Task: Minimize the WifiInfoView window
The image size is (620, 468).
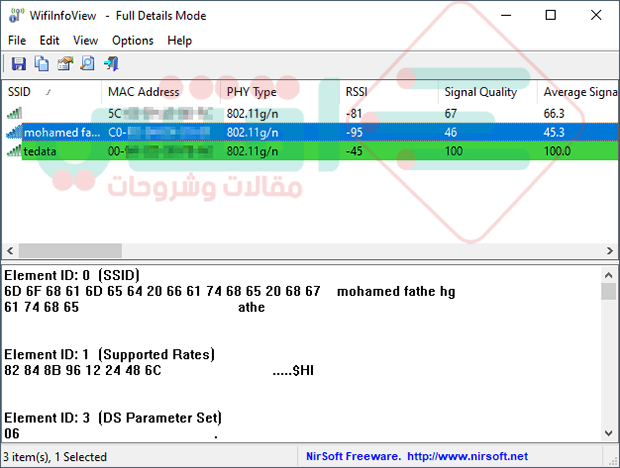Action: [x=506, y=15]
